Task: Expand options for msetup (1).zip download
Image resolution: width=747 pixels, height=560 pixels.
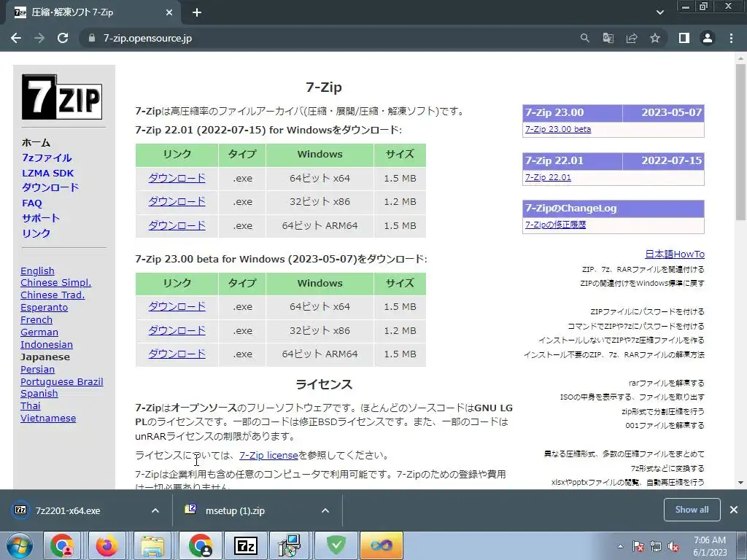Action: (325, 510)
